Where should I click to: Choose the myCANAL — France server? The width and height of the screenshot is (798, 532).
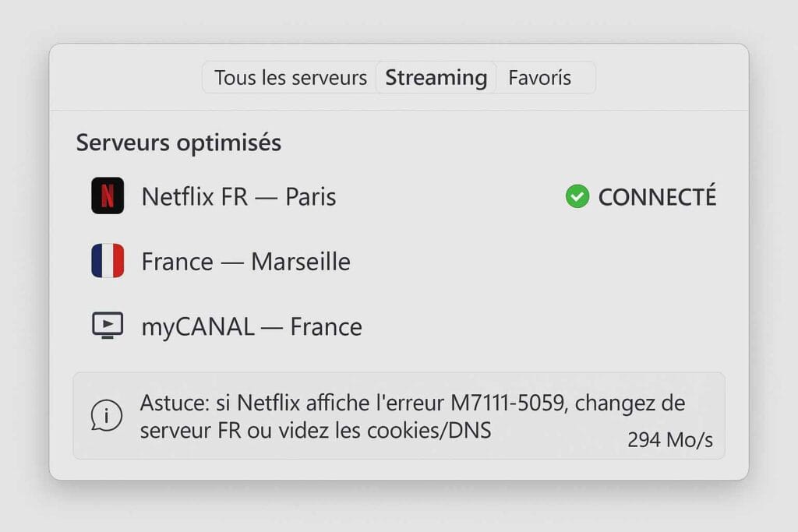[251, 326]
